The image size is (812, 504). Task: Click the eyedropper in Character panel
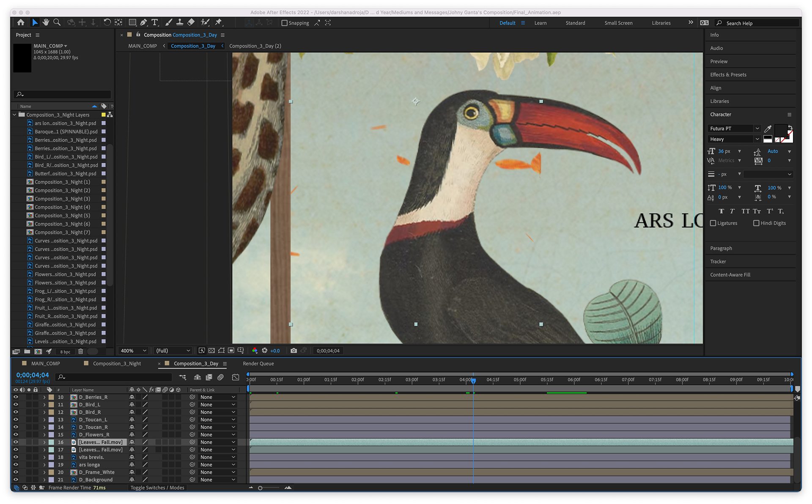click(x=768, y=129)
